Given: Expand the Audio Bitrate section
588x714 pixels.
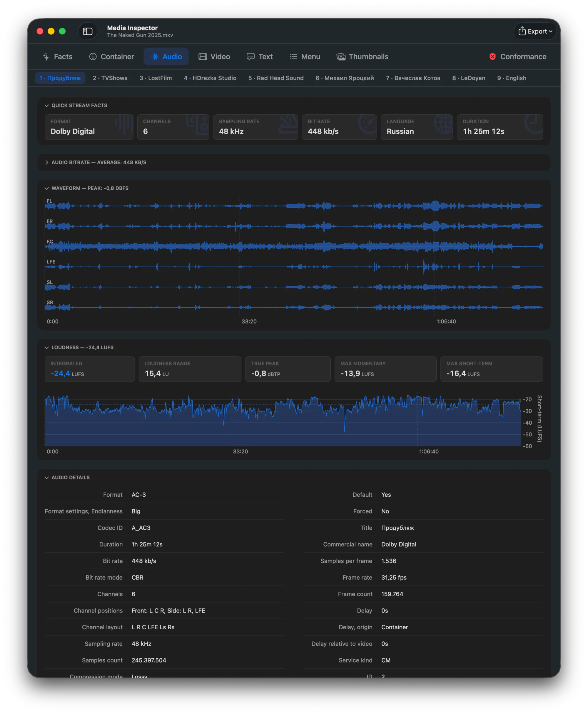Looking at the screenshot, I should click(47, 162).
